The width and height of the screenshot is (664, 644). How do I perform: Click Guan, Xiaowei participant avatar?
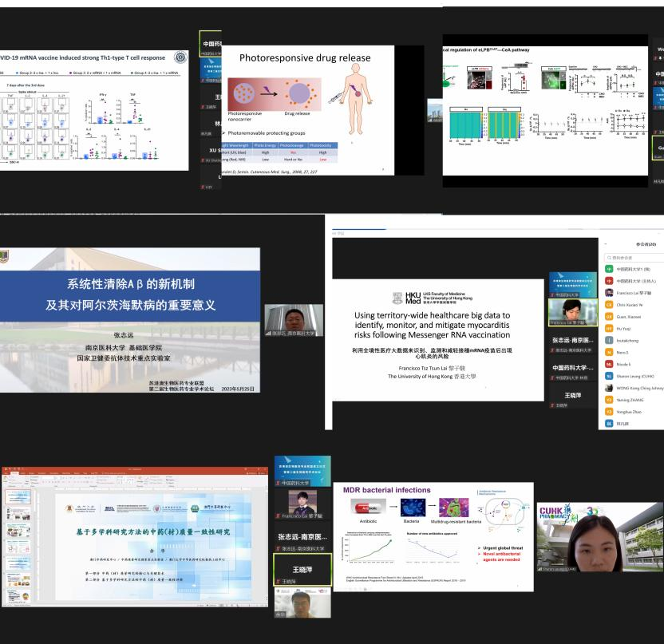609,317
